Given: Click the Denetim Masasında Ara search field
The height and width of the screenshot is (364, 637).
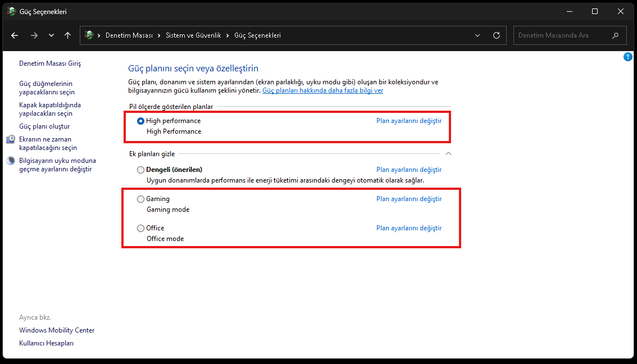Looking at the screenshot, I should 561,35.
